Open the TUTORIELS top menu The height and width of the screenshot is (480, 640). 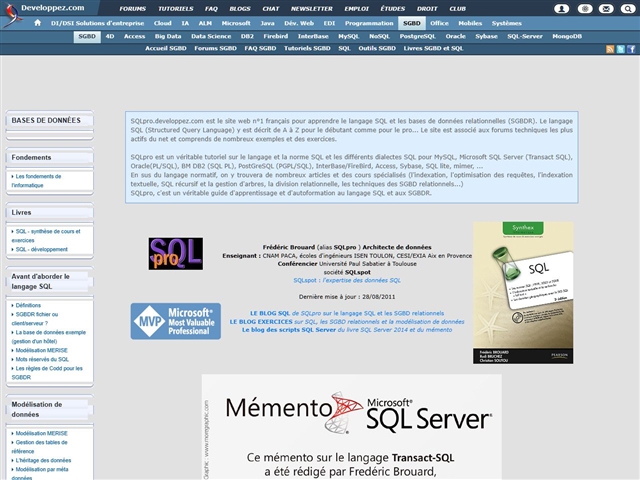176,9
